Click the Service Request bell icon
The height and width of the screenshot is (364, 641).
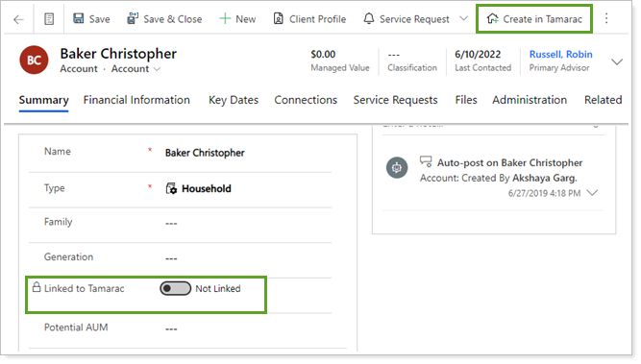point(369,18)
